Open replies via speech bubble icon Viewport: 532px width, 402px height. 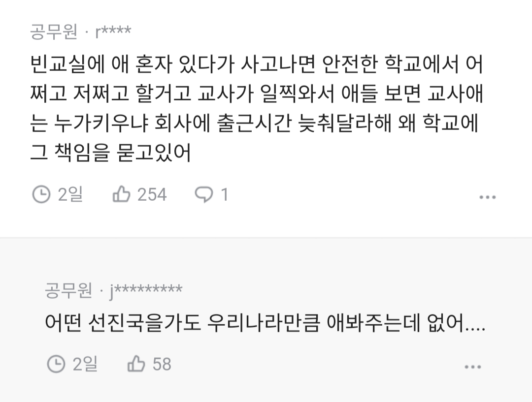tap(204, 195)
